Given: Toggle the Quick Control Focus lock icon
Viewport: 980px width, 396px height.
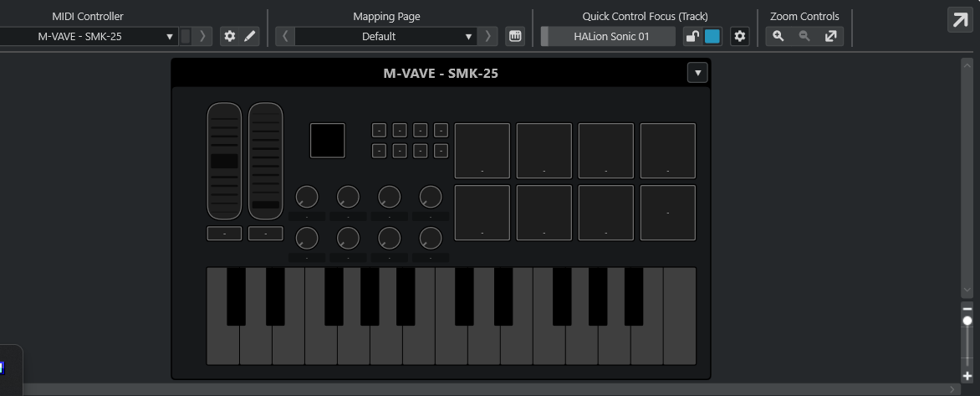Looking at the screenshot, I should (x=692, y=36).
